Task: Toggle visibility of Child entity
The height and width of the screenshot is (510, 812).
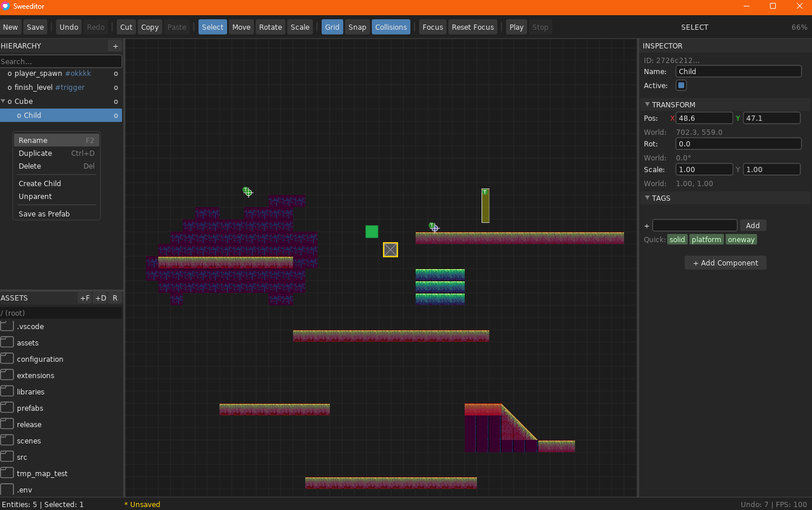Action: click(116, 116)
